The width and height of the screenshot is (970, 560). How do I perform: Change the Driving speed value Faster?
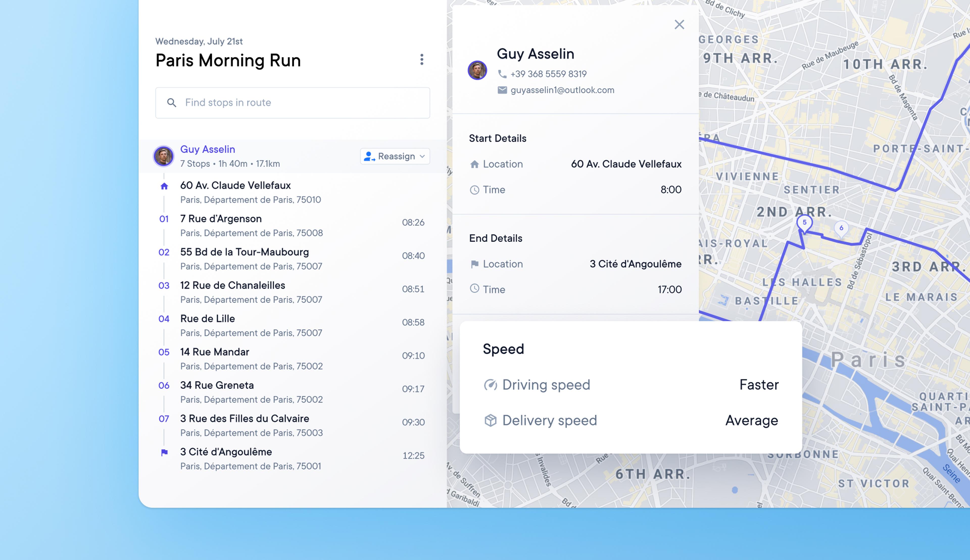click(x=759, y=385)
